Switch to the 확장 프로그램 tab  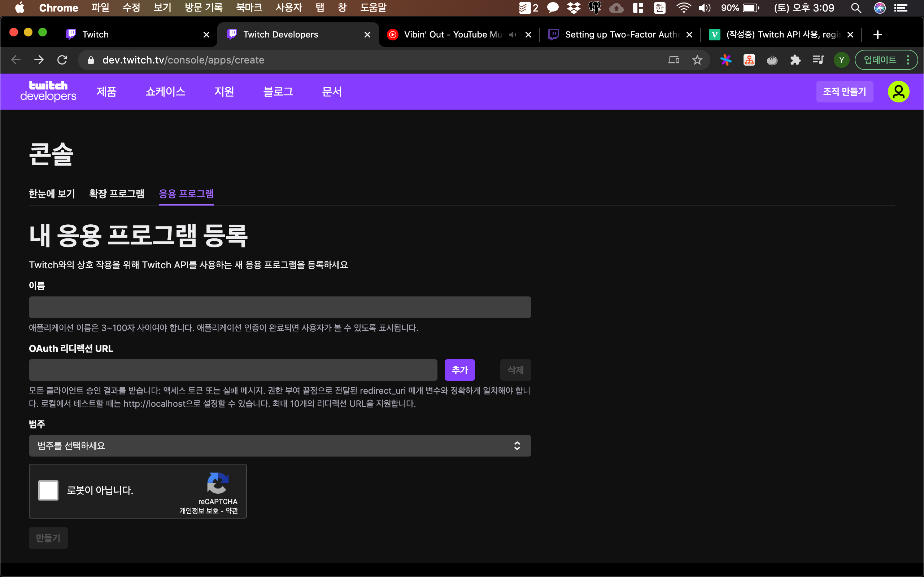click(x=117, y=194)
